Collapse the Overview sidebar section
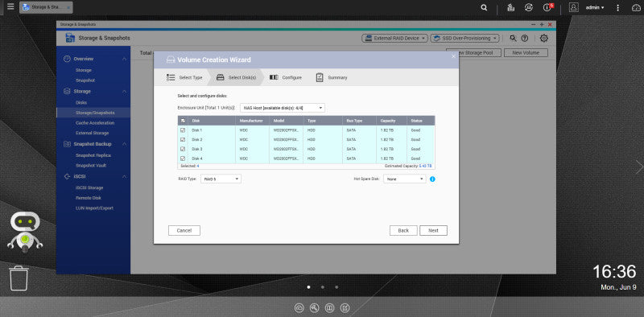 124,59
